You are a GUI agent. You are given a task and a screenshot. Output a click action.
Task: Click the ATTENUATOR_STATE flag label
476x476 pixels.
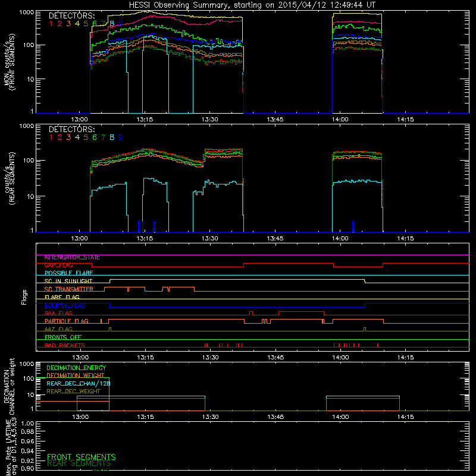72,258
